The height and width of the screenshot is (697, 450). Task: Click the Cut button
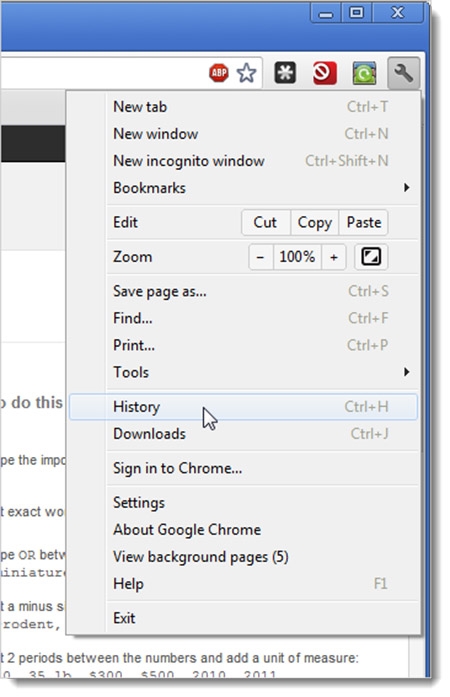pos(265,222)
